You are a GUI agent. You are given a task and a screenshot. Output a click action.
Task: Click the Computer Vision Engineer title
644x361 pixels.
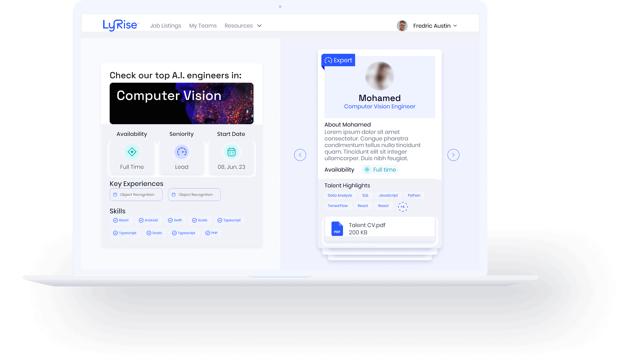point(379,106)
